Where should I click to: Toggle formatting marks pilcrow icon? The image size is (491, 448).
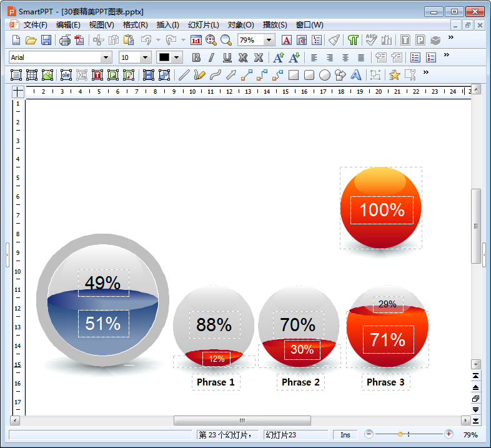pyautogui.click(x=353, y=40)
